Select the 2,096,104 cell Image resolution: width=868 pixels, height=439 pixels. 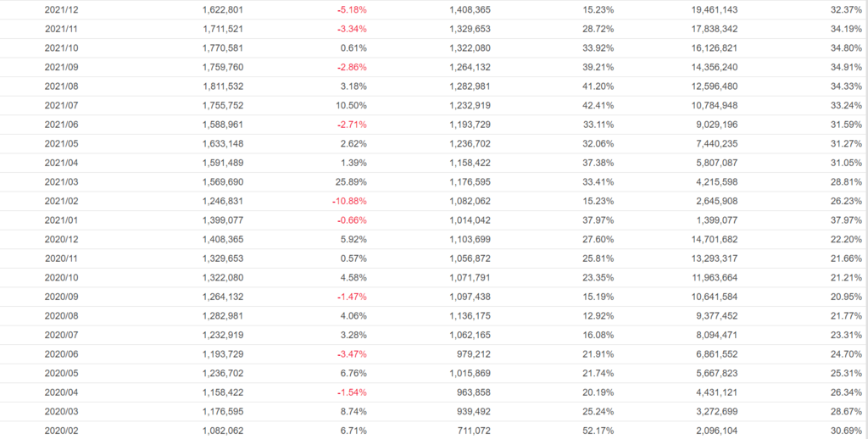tap(711, 431)
